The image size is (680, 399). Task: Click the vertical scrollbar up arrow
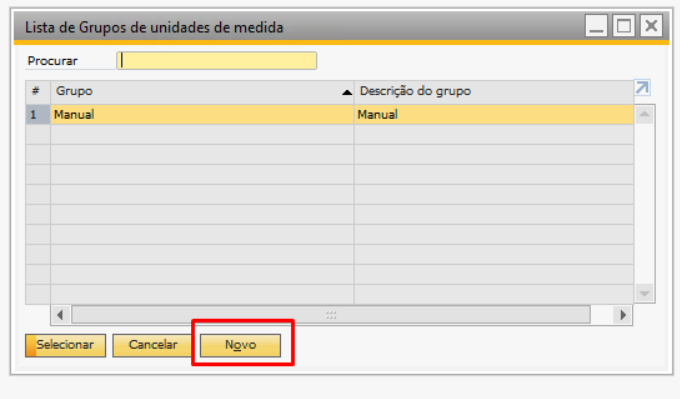pos(644,114)
